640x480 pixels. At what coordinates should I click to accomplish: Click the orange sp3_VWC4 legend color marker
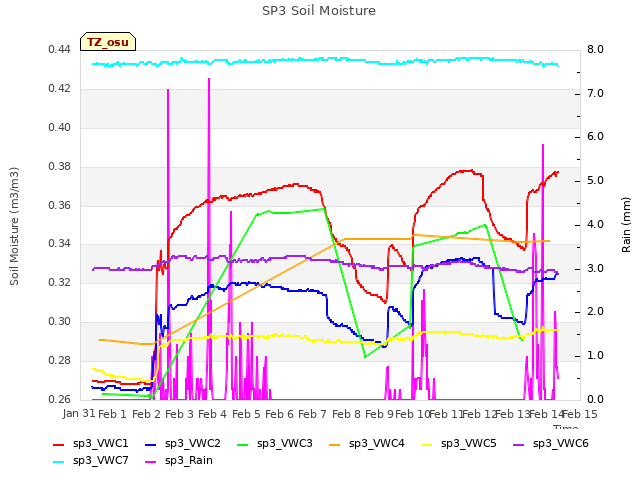[335, 445]
